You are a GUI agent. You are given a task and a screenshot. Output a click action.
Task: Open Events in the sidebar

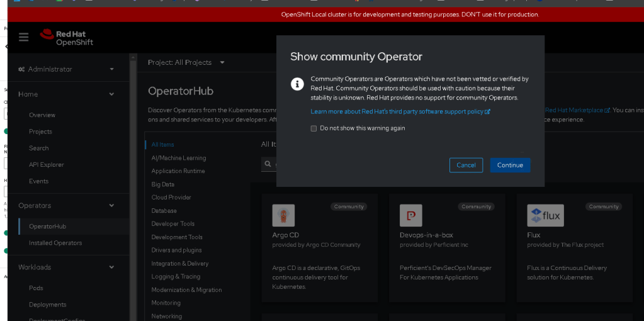38,181
